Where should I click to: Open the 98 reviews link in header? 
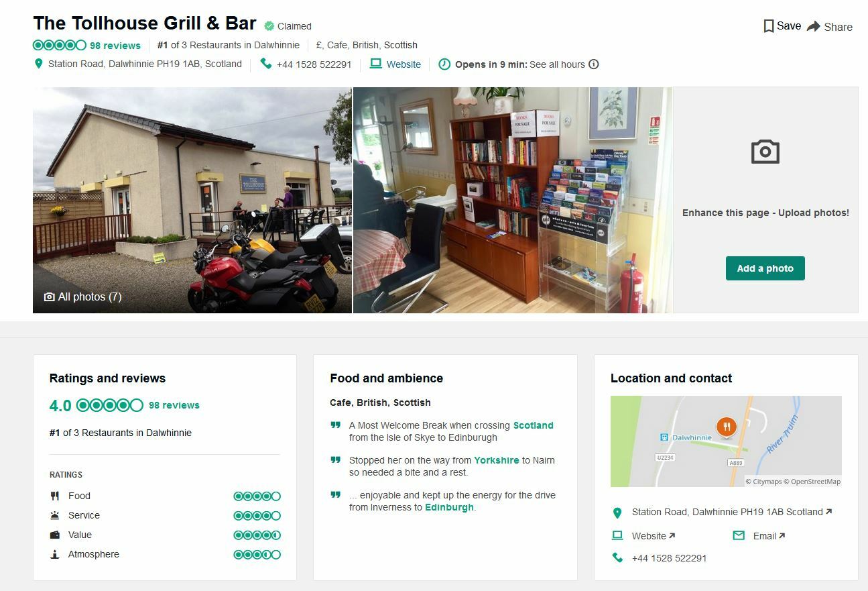[x=115, y=46]
